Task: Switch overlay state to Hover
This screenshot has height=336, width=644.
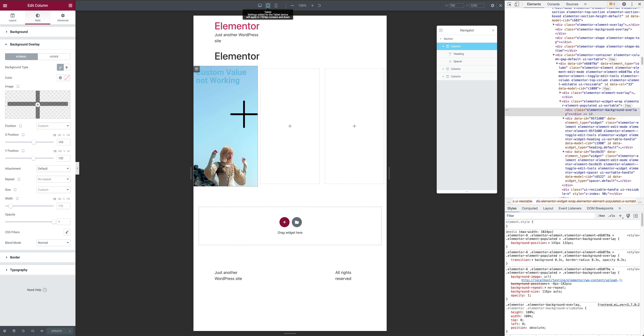Action: coord(54,56)
